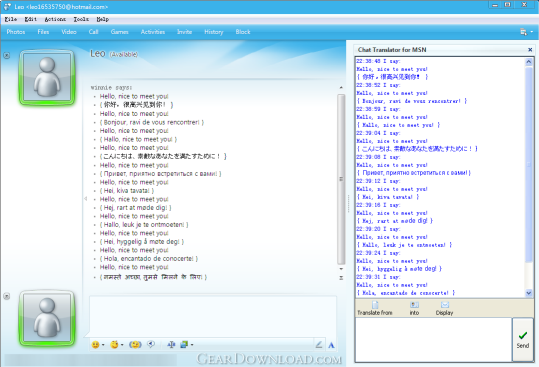This screenshot has height=367, width=539.
Task: Click 'Hallo, leuk je te ontmoeten!' in conversation
Action: (x=144, y=224)
